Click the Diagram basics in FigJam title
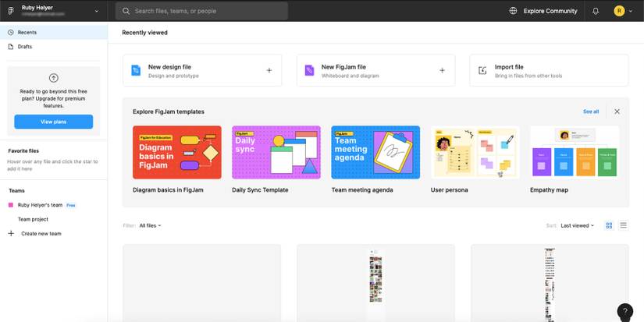Image resolution: width=644 pixels, height=322 pixels. point(168,190)
